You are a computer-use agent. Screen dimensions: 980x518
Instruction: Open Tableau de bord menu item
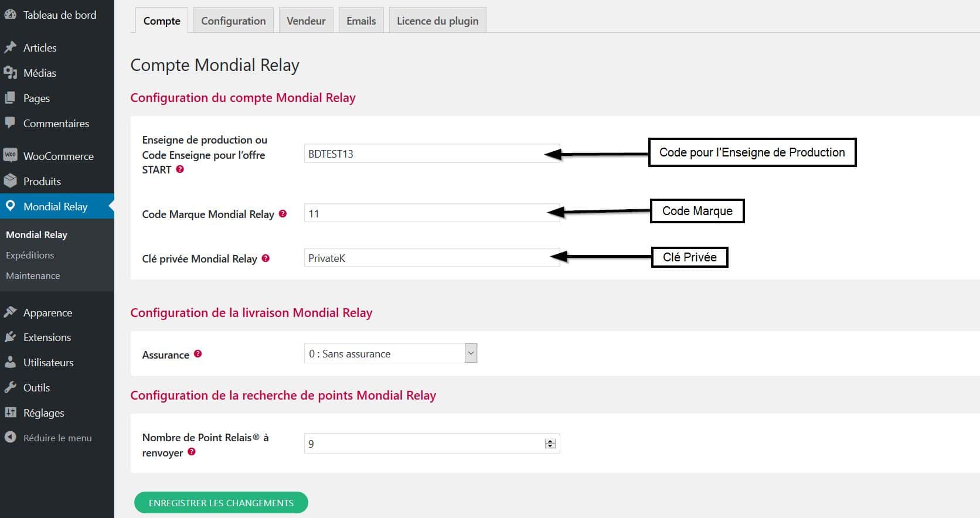click(57, 15)
